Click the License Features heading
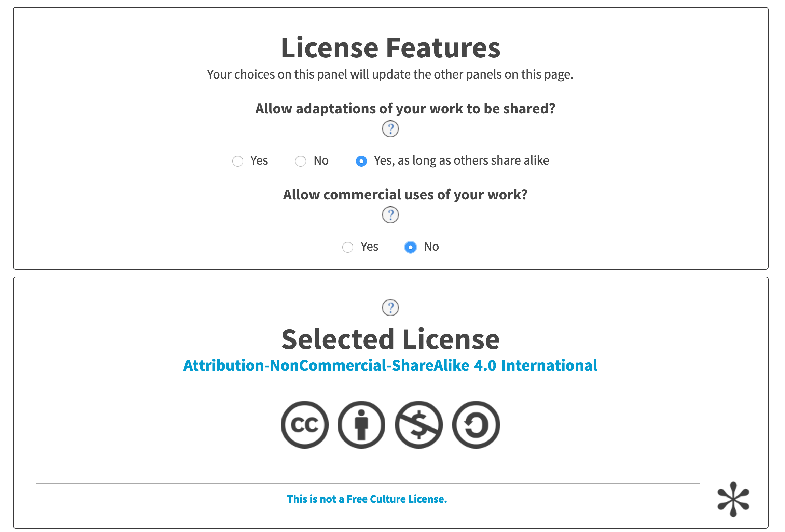 [390, 47]
